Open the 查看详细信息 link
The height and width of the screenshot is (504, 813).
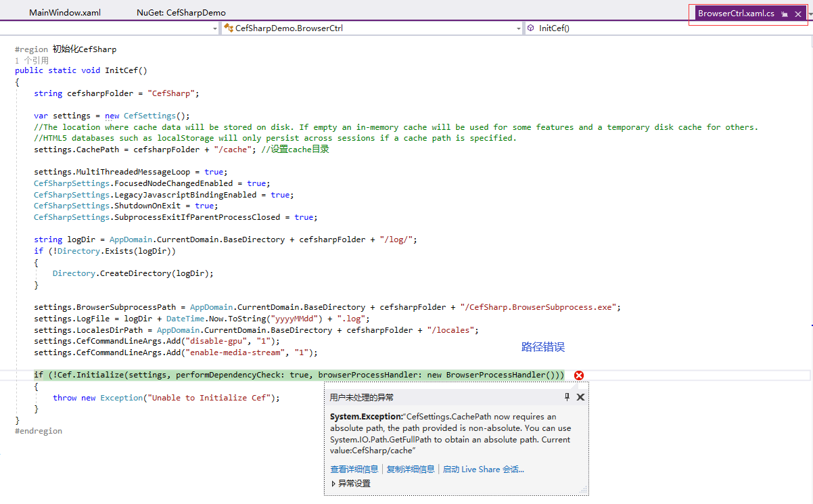(354, 469)
